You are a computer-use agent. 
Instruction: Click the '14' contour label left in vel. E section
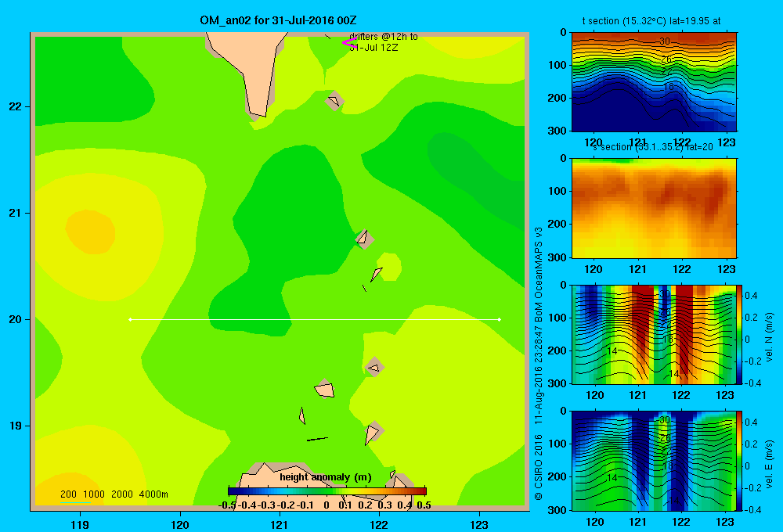(x=612, y=477)
